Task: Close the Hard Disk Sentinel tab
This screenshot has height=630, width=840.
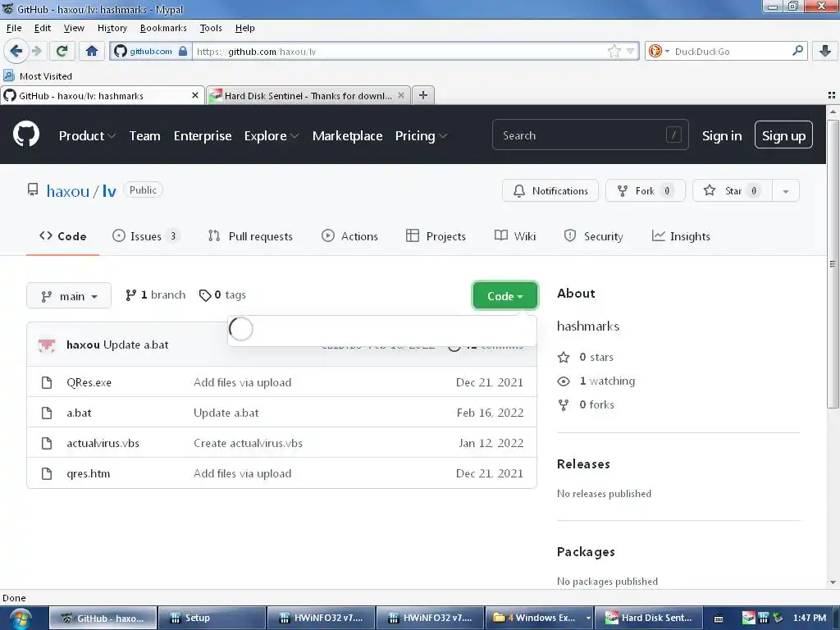Action: pyautogui.click(x=400, y=95)
